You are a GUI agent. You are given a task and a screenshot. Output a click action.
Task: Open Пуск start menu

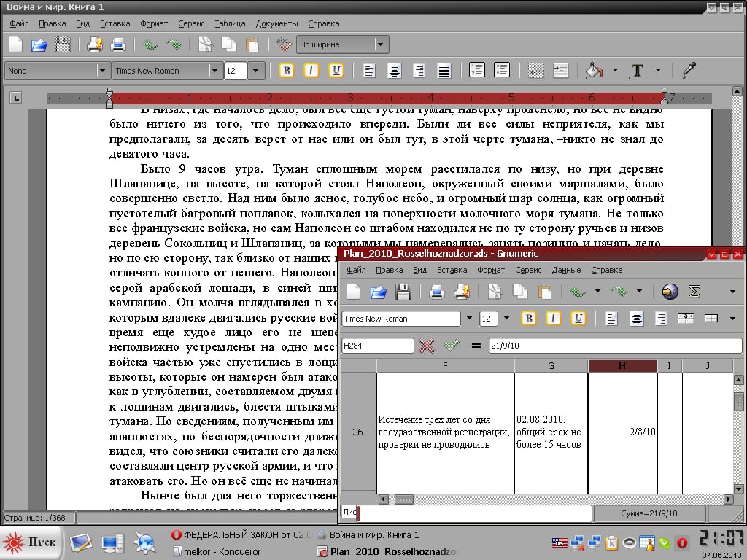point(30,542)
